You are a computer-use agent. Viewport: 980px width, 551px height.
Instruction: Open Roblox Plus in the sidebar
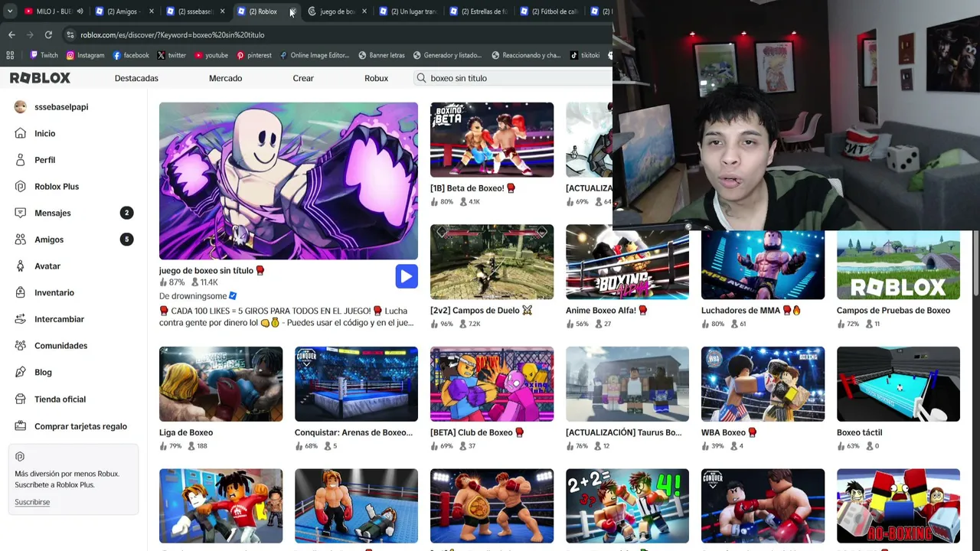pyautogui.click(x=57, y=187)
